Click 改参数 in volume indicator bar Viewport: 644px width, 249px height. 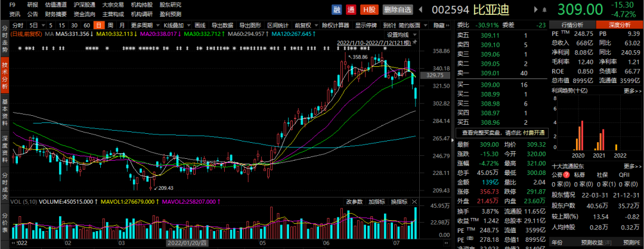tap(354, 201)
